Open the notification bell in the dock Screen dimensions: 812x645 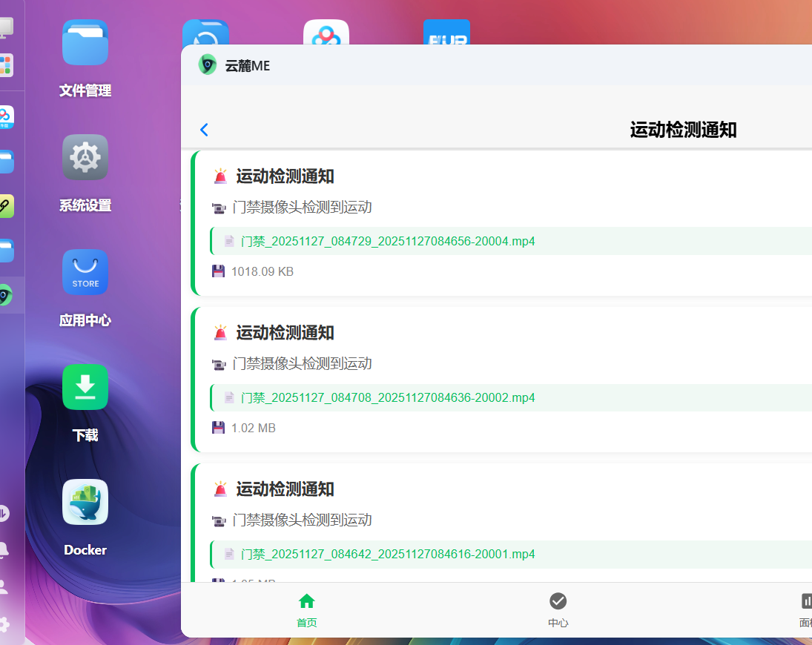(x=3, y=549)
